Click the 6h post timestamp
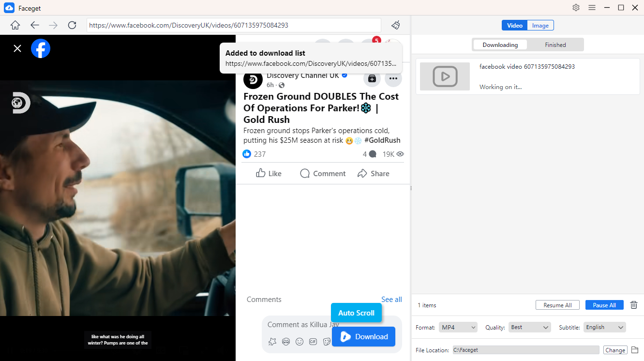 pyautogui.click(x=270, y=85)
